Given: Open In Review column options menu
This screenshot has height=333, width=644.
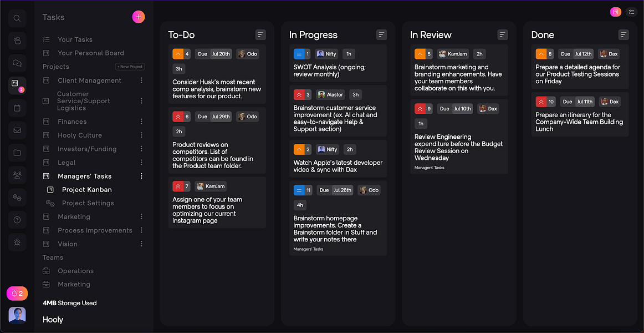Looking at the screenshot, I should click(x=503, y=35).
